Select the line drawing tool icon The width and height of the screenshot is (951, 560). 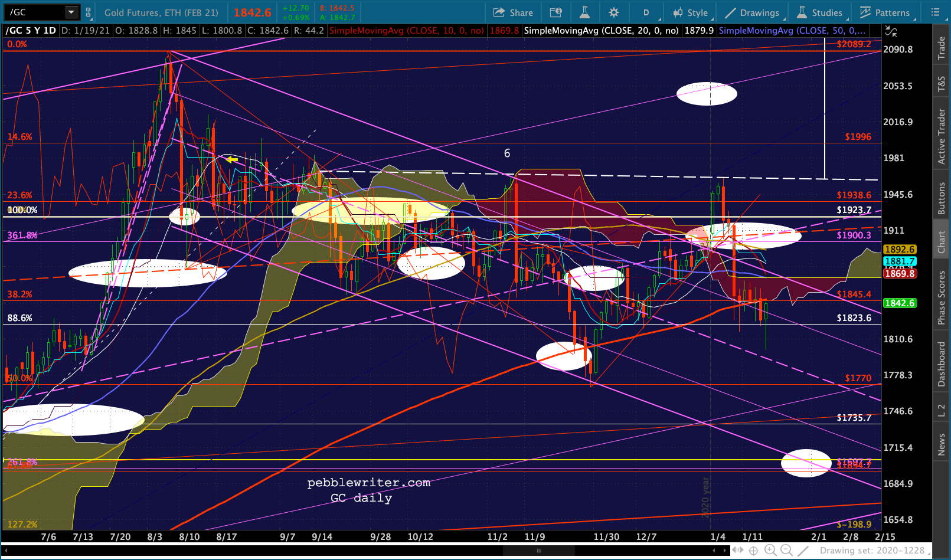click(x=803, y=551)
